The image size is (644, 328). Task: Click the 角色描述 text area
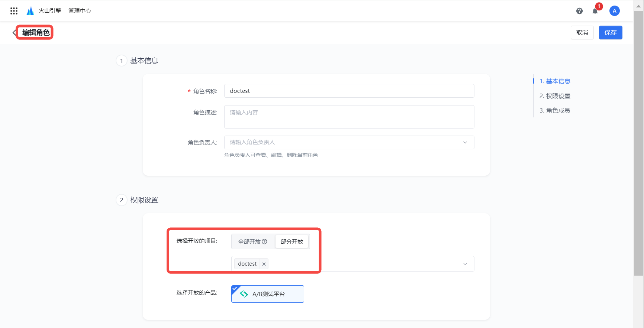349,117
